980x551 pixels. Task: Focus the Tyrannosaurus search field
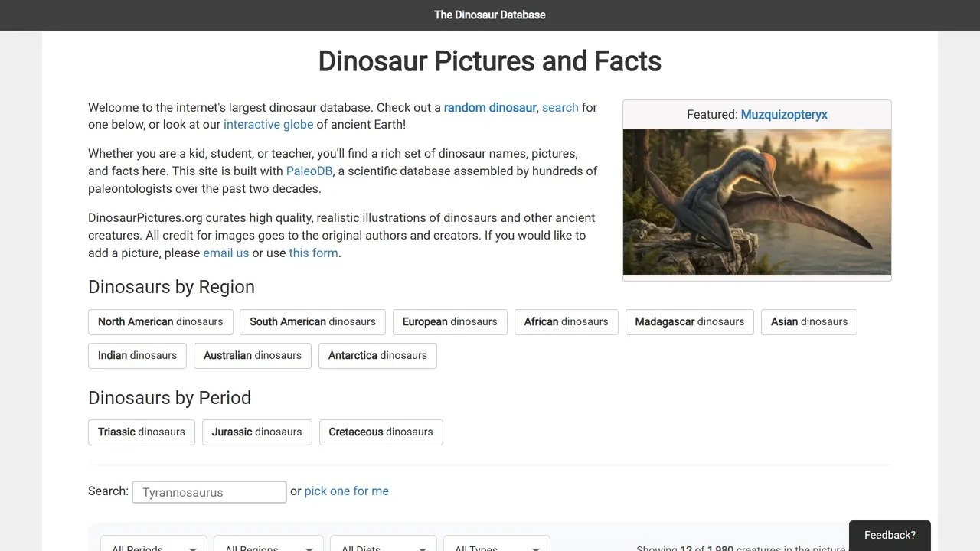(x=209, y=492)
